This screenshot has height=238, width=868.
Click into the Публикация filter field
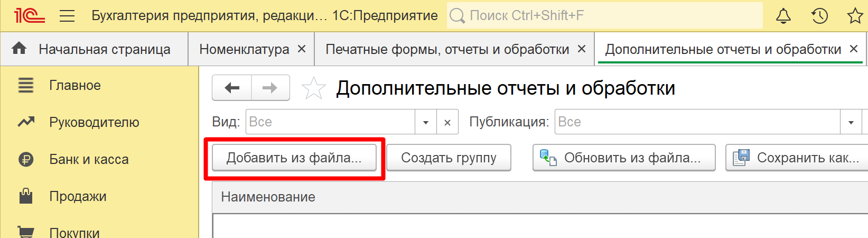(x=697, y=122)
